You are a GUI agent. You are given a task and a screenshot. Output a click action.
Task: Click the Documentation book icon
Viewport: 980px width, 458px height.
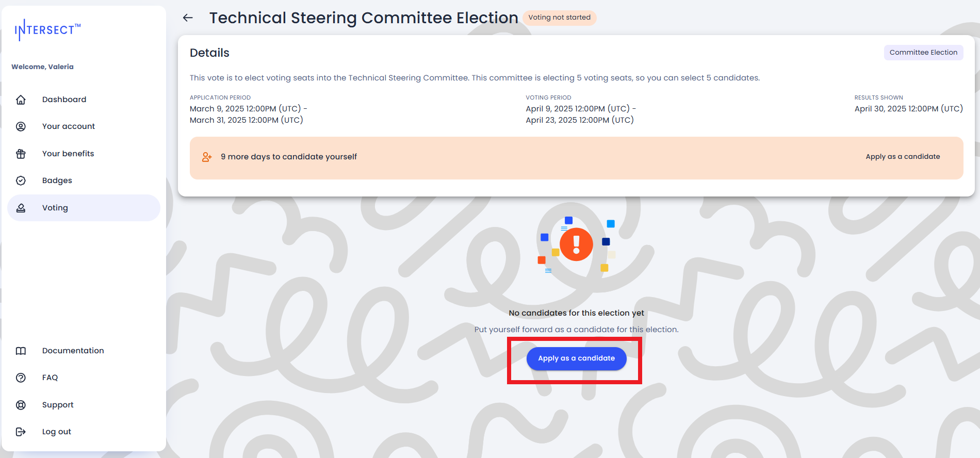click(x=21, y=351)
